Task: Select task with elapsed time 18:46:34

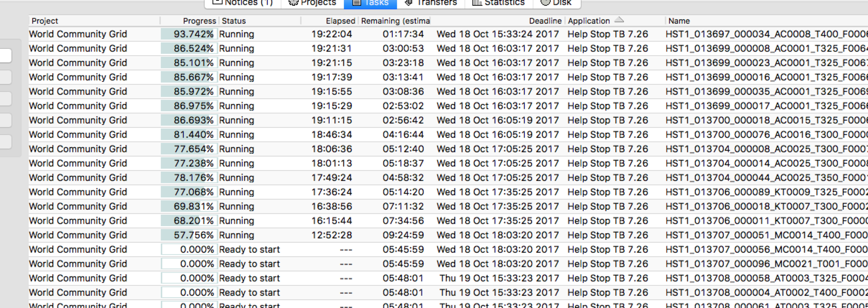Action: tap(331, 135)
